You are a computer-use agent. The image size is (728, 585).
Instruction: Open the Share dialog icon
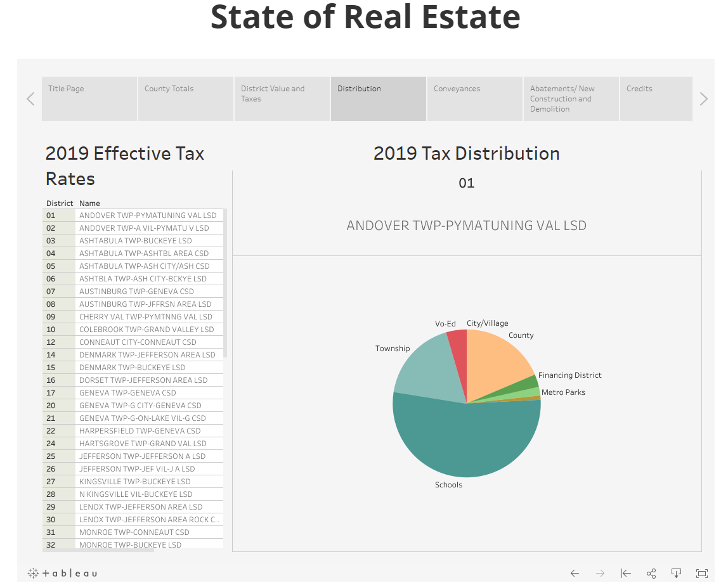pos(651,573)
